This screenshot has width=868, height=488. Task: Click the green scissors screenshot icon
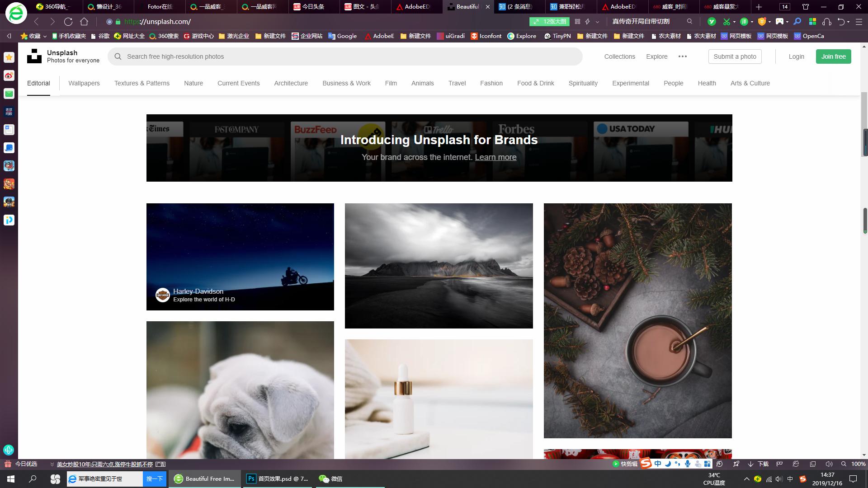(x=726, y=22)
